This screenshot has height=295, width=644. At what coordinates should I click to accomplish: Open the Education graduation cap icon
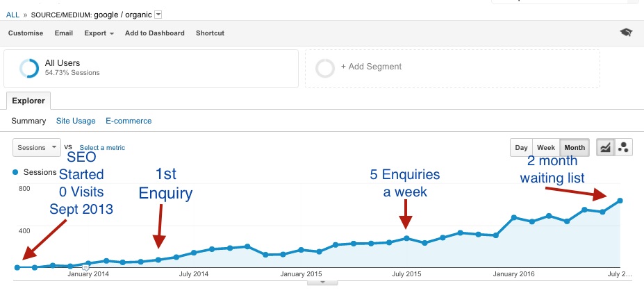pos(626,33)
